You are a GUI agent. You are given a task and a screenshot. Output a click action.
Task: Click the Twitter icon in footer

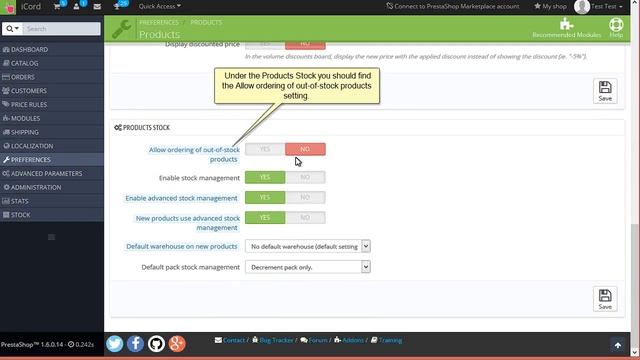[x=115, y=344]
